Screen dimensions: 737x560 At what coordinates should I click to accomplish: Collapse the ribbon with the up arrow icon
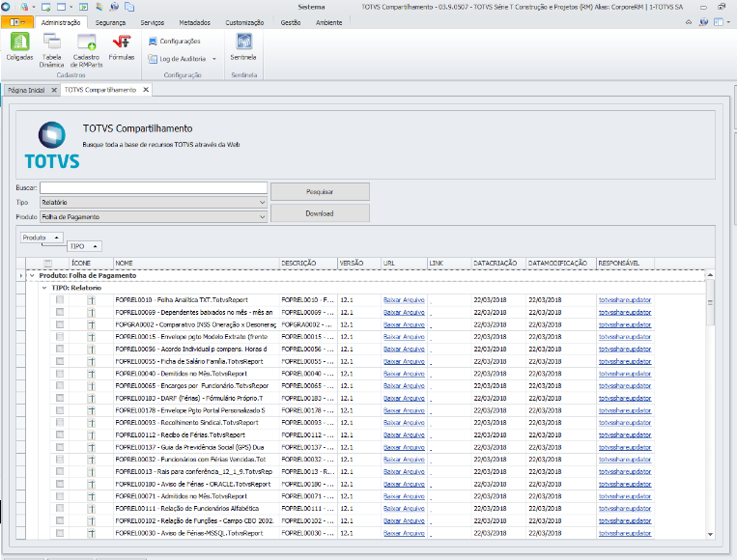tap(689, 22)
